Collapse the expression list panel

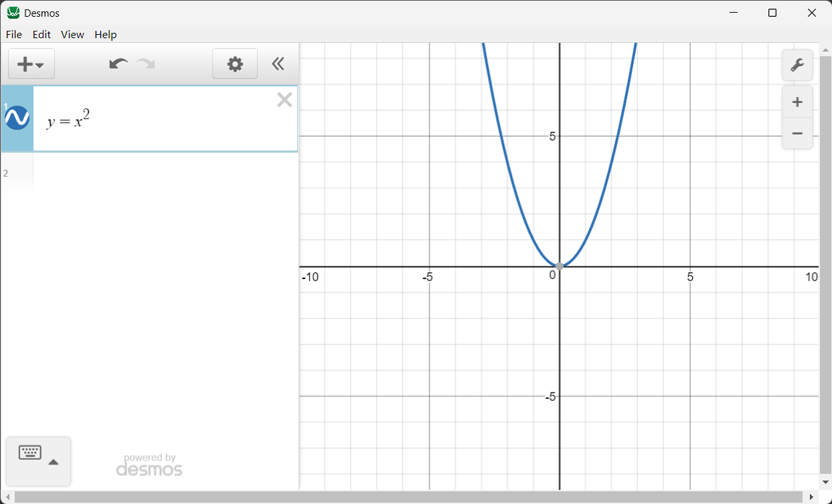pos(278,64)
